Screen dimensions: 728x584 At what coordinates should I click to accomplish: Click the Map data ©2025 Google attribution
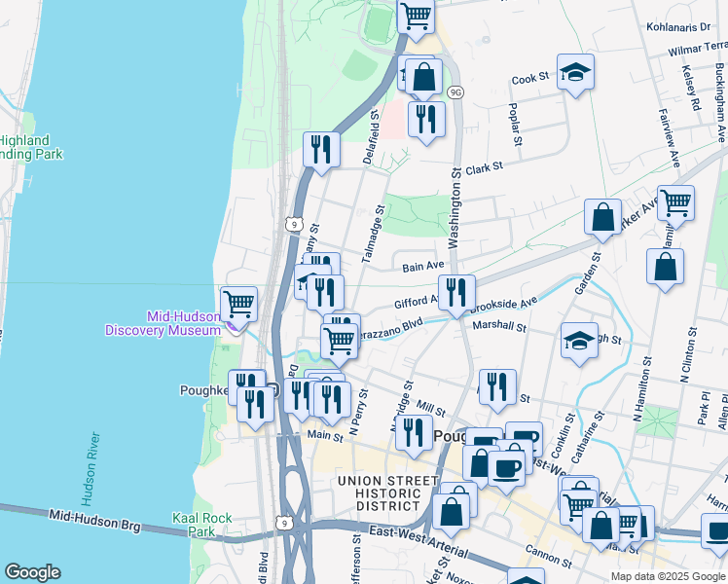667,576
